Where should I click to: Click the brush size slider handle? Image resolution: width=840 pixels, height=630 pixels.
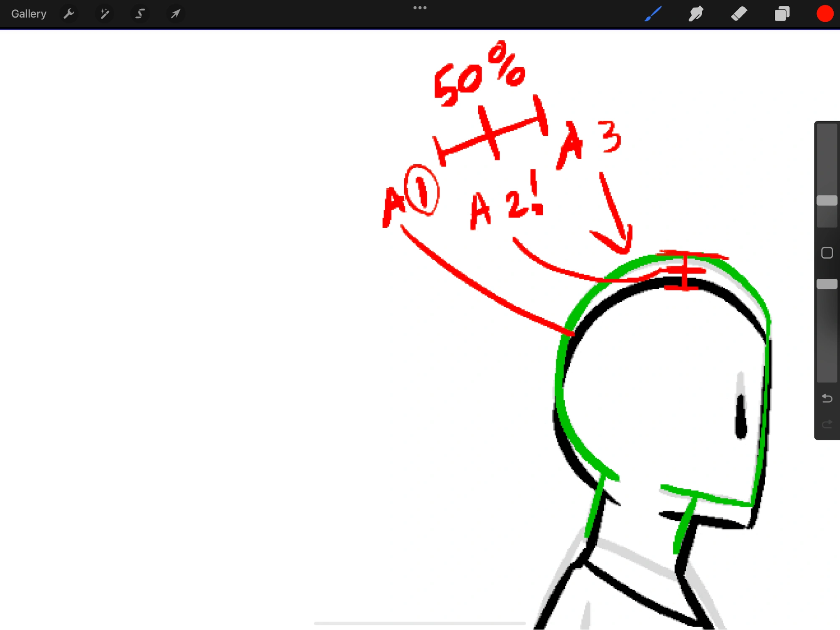(x=827, y=201)
